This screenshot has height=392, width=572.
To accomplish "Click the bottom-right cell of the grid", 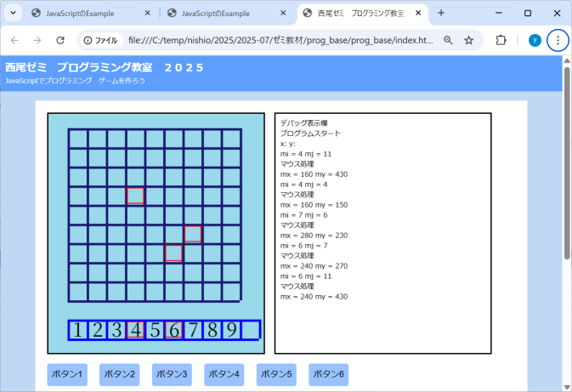I will pyautogui.click(x=231, y=292).
